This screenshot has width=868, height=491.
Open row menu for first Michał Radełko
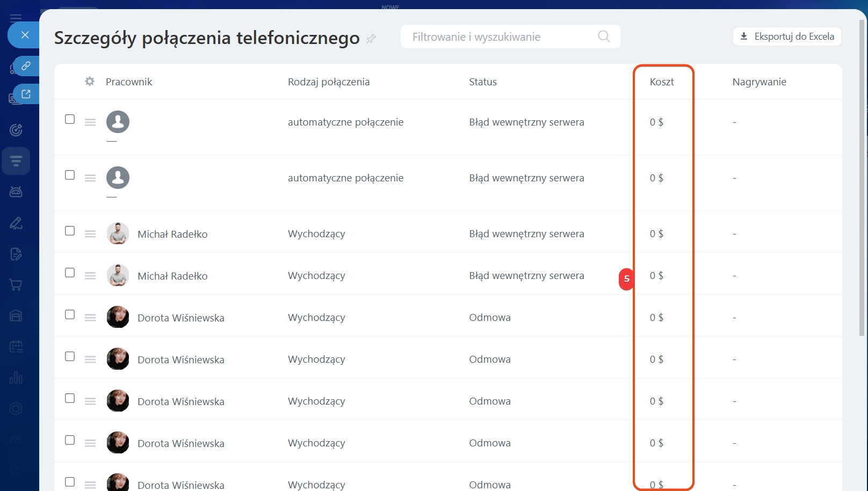click(90, 234)
